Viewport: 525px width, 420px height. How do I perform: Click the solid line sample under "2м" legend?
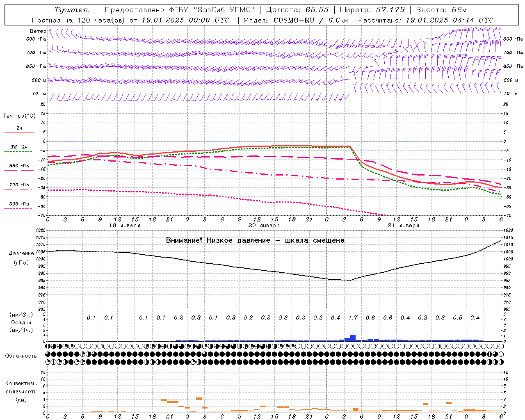pos(19,133)
